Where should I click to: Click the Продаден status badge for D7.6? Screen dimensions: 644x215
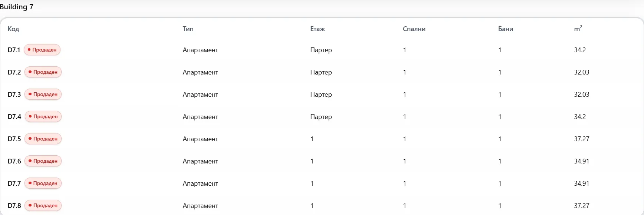43,161
